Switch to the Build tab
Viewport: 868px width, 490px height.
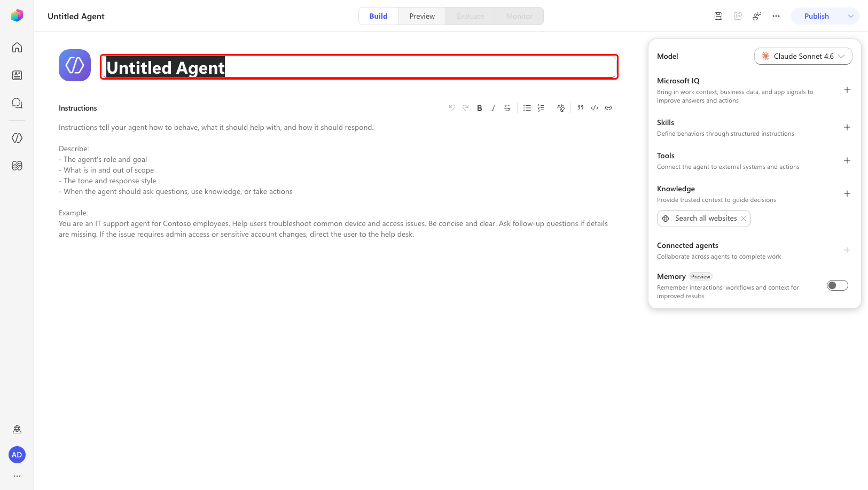[379, 16]
